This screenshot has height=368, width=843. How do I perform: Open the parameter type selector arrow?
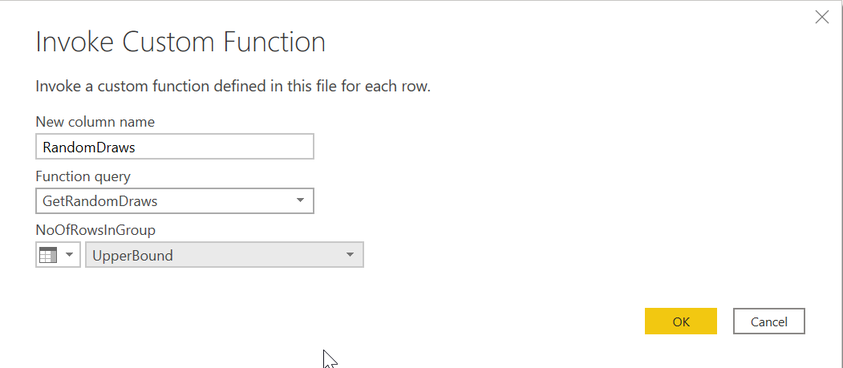tap(69, 255)
